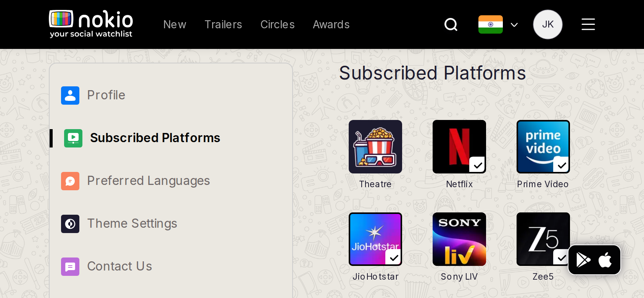The image size is (644, 298).
Task: Click the 'your social watchlist' tagline
Action: point(91,34)
